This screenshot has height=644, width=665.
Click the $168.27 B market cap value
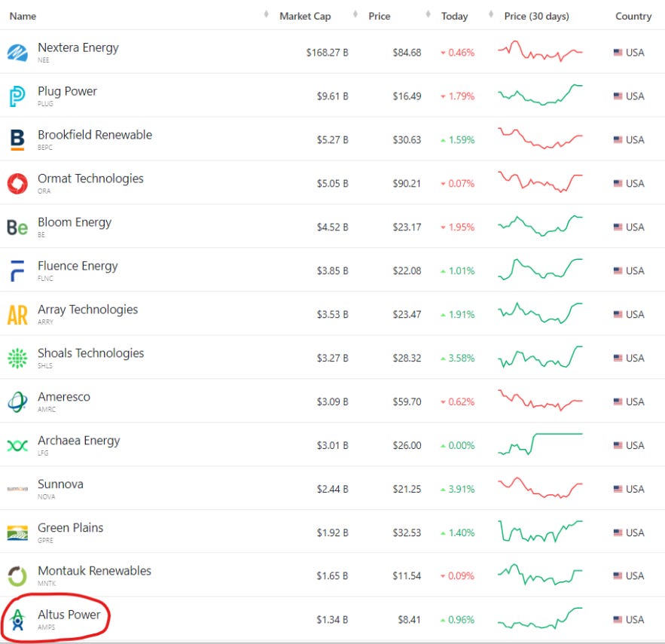coord(328,53)
